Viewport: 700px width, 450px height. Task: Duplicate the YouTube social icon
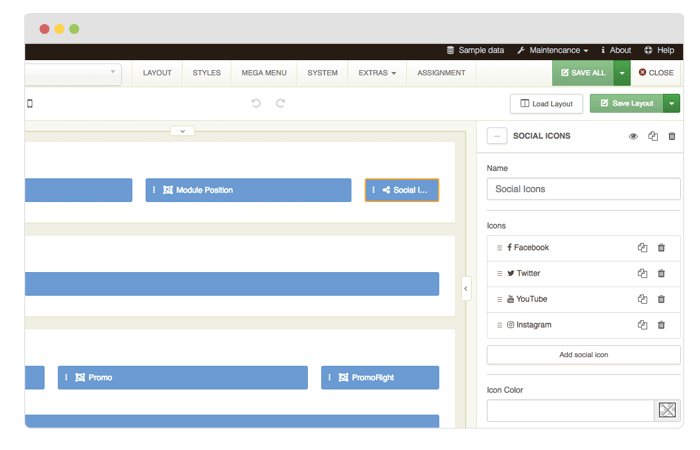pos(643,299)
